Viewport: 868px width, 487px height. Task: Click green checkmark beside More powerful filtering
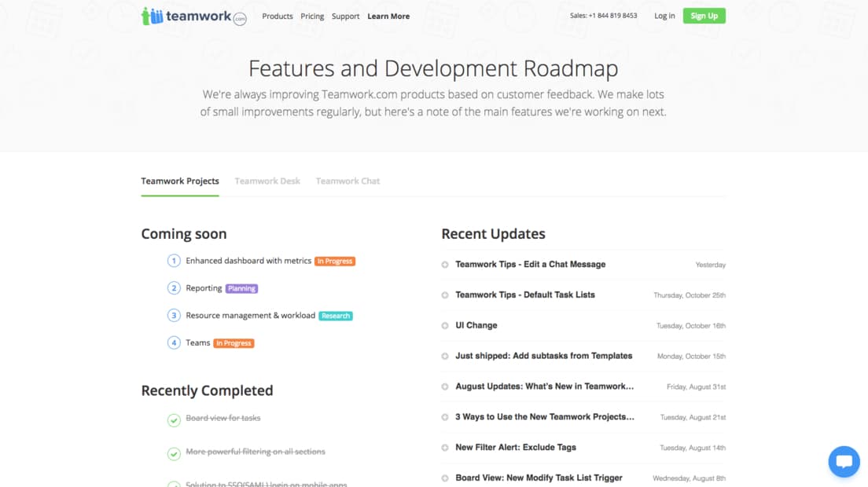pyautogui.click(x=174, y=454)
